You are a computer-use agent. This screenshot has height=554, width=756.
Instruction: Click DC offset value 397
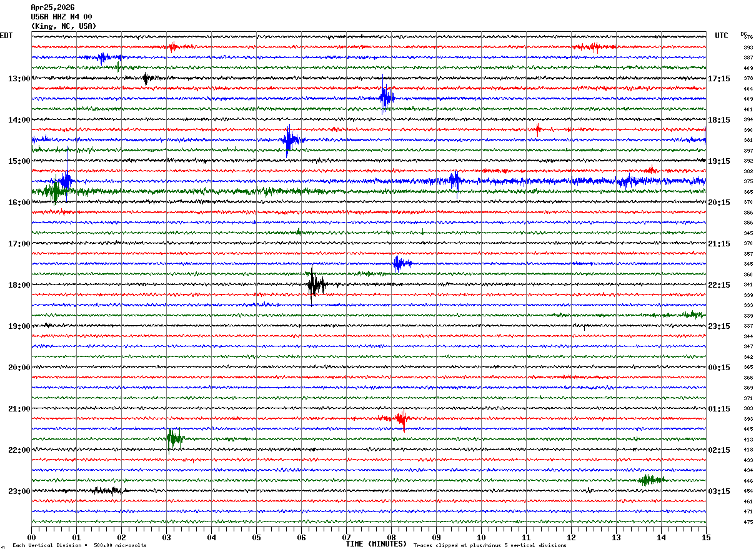tap(748, 151)
